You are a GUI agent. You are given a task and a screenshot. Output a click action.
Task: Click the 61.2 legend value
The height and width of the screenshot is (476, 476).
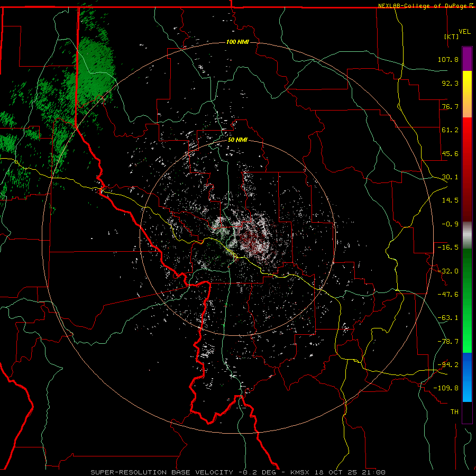click(x=450, y=130)
